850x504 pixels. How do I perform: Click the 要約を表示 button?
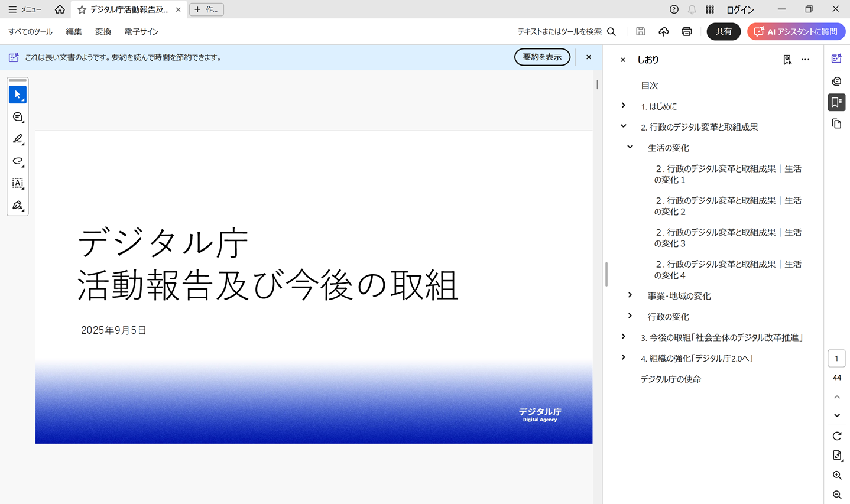542,57
